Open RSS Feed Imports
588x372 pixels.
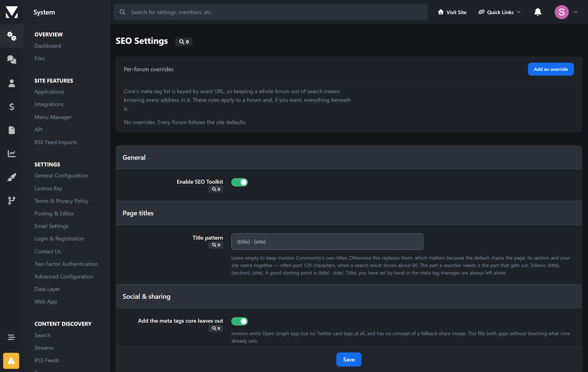coord(56,142)
